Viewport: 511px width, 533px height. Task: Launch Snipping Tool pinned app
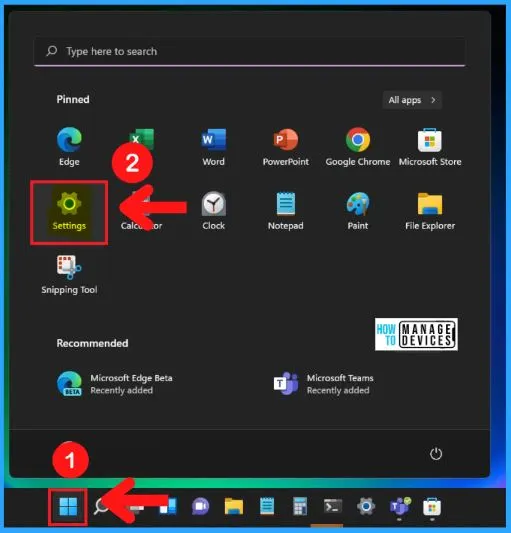tap(69, 275)
